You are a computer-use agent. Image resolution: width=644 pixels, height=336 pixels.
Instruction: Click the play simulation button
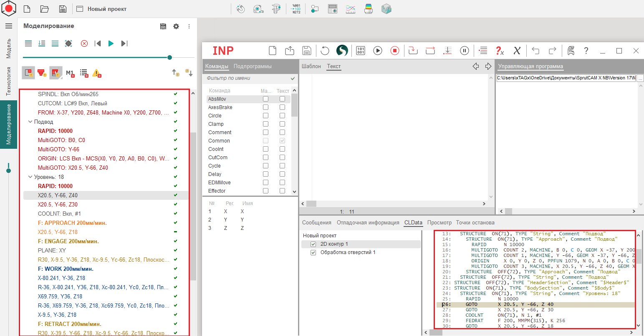click(x=111, y=43)
